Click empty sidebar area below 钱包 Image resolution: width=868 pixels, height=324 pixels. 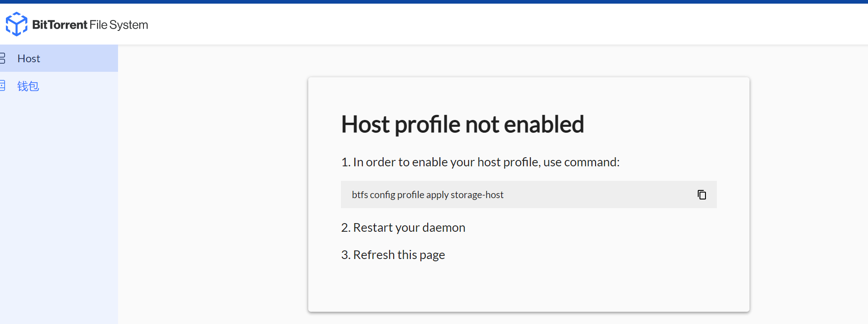point(59,204)
